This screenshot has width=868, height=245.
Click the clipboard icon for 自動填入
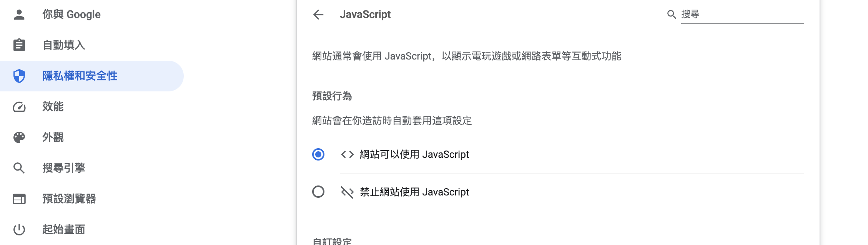click(x=19, y=45)
